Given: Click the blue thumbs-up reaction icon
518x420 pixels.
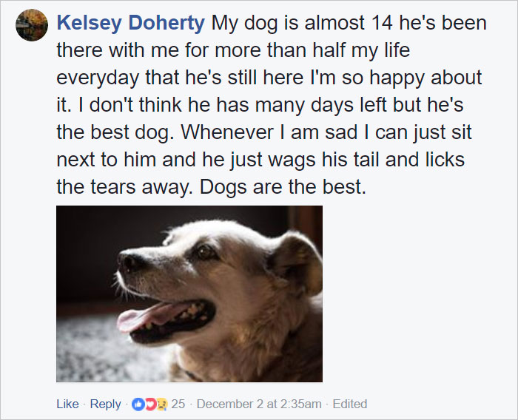Looking at the screenshot, I should (x=138, y=404).
